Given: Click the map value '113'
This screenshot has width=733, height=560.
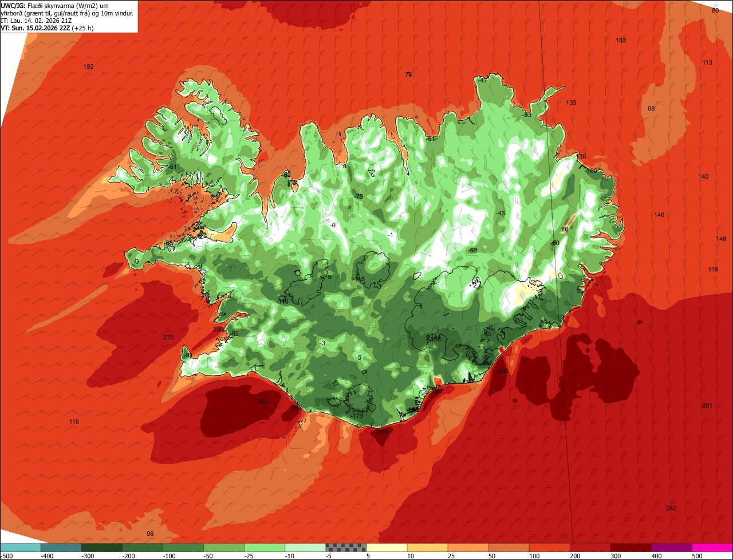Looking at the screenshot, I should [707, 62].
